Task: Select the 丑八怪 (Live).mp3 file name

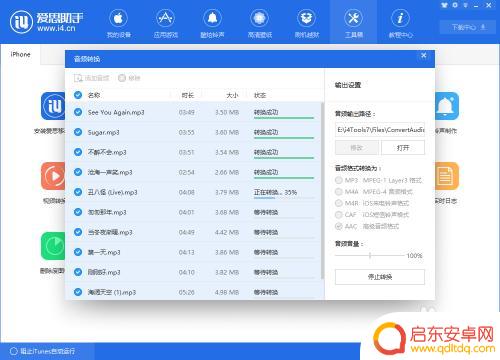Action: coord(112,192)
